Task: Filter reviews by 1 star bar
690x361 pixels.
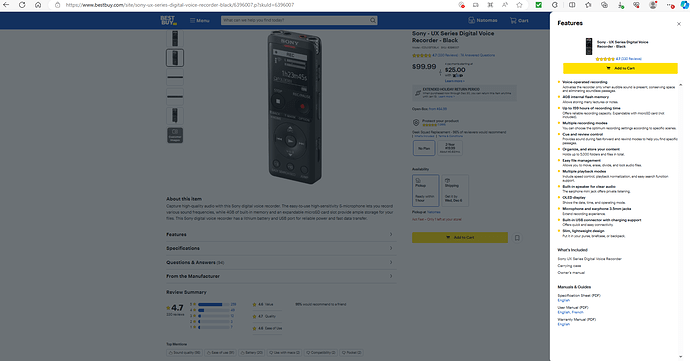Action: [x=213, y=327]
